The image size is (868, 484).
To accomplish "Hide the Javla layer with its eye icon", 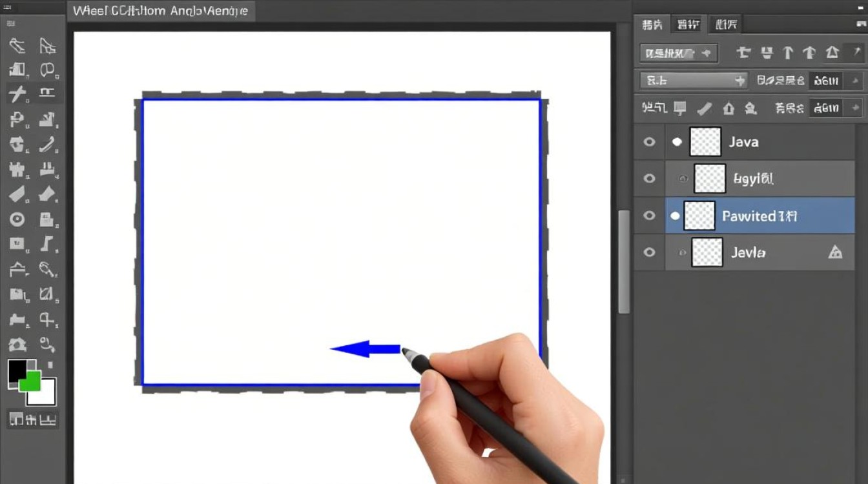I will pos(650,252).
